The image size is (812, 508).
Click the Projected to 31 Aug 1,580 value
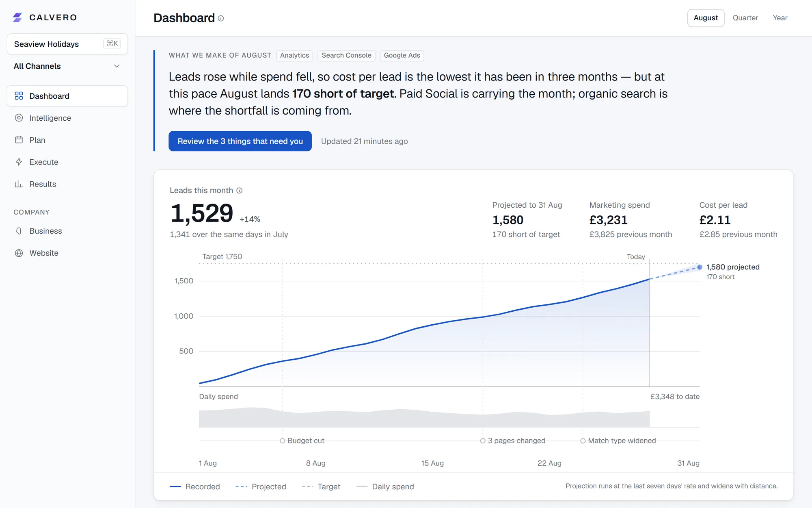coord(508,220)
